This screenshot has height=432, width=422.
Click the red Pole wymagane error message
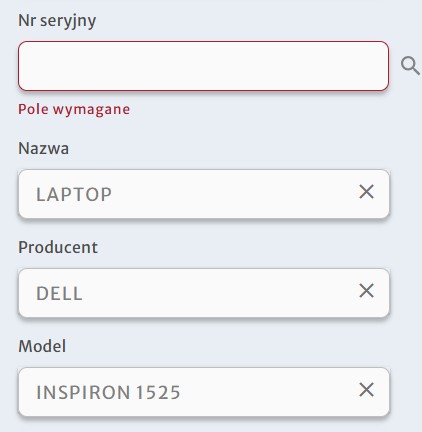tap(74, 110)
